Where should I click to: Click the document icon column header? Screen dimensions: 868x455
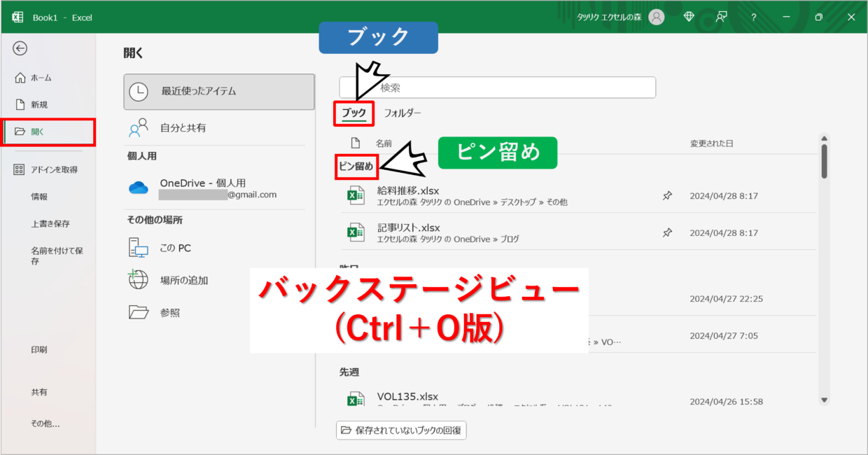pyautogui.click(x=356, y=143)
